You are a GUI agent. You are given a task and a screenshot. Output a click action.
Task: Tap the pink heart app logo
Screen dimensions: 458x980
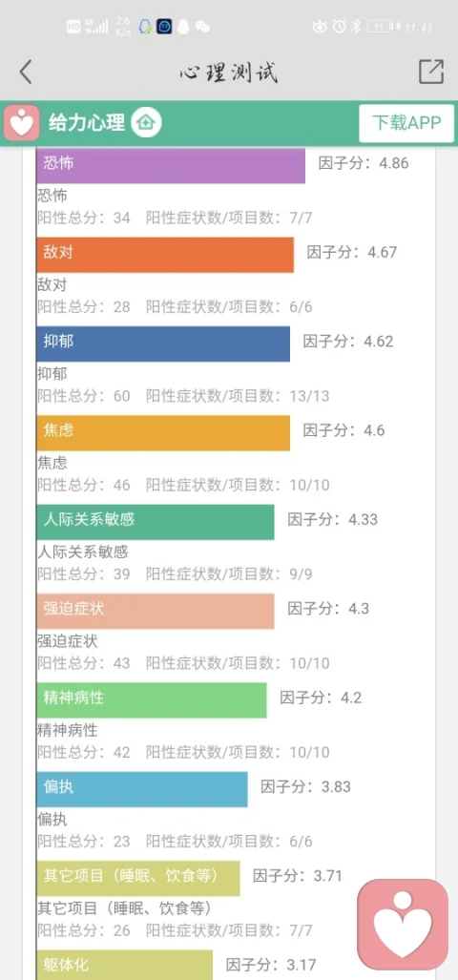click(22, 122)
